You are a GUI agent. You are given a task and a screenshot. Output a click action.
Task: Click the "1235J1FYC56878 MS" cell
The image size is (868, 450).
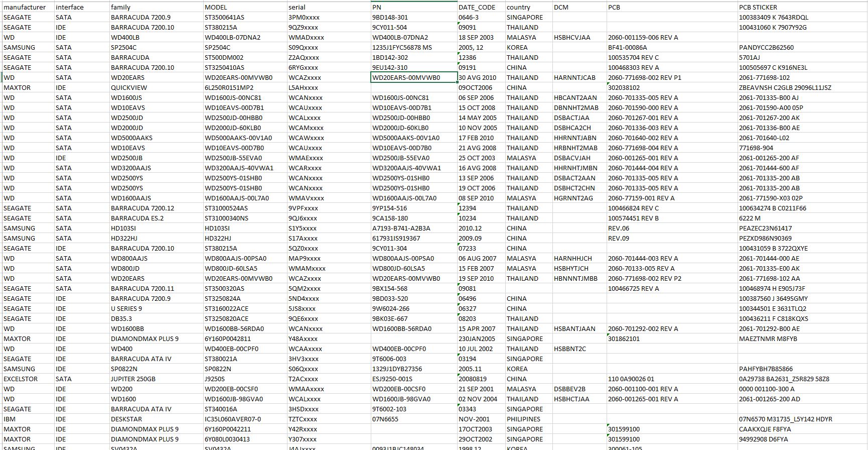coord(414,47)
